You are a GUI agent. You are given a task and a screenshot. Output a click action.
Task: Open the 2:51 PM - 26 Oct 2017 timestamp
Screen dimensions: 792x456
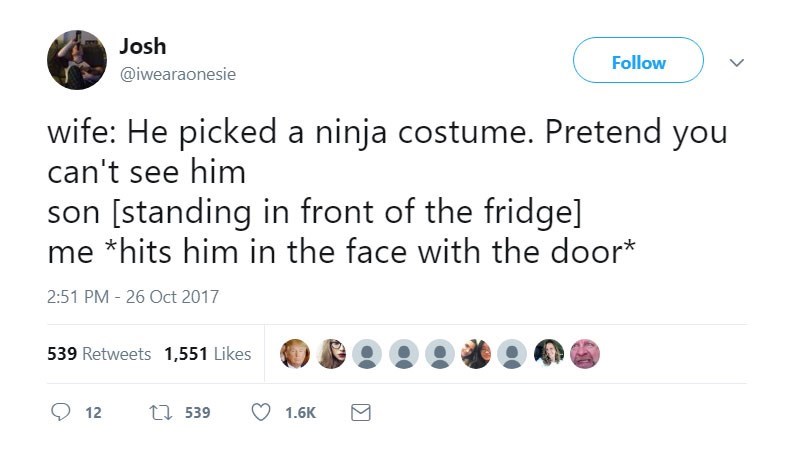click(x=132, y=296)
